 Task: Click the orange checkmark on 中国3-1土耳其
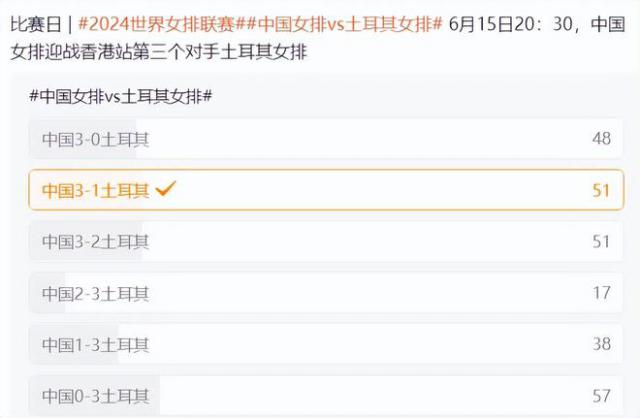click(166, 189)
